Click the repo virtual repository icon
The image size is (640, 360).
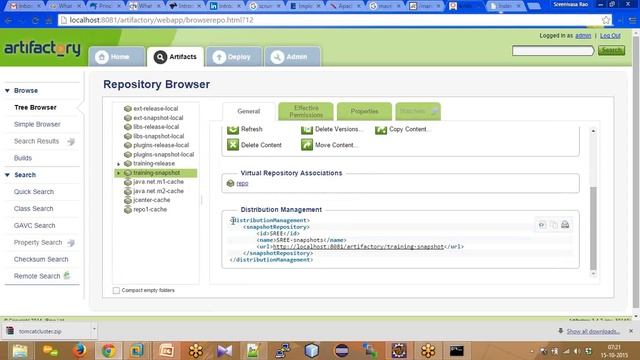(230, 183)
